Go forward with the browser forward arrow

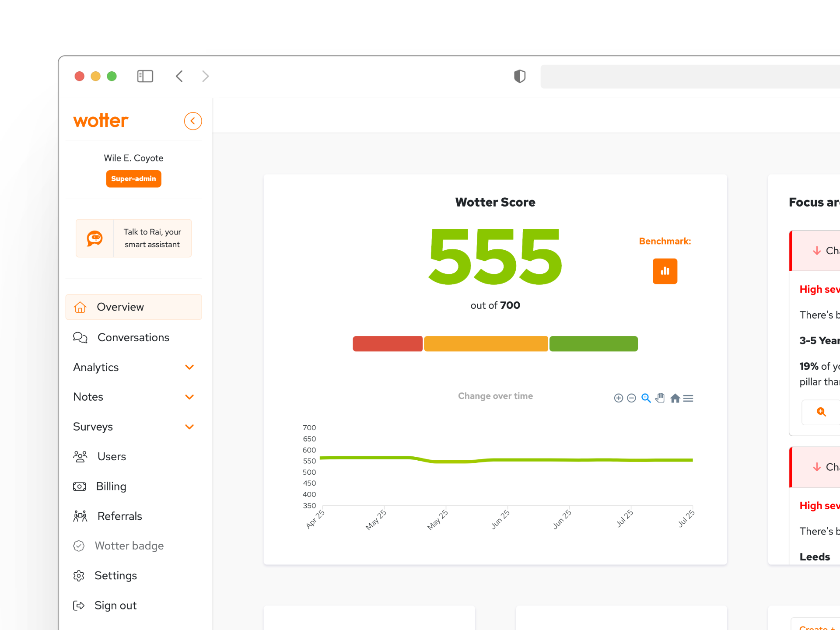(x=206, y=77)
